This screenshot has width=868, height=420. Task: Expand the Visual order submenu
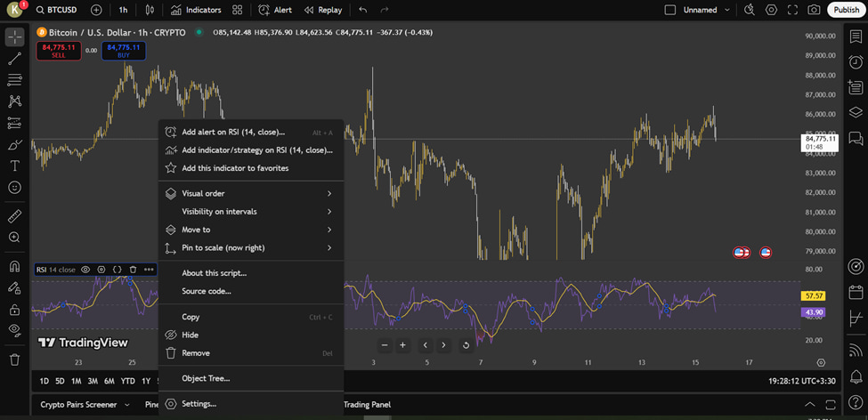coord(251,194)
